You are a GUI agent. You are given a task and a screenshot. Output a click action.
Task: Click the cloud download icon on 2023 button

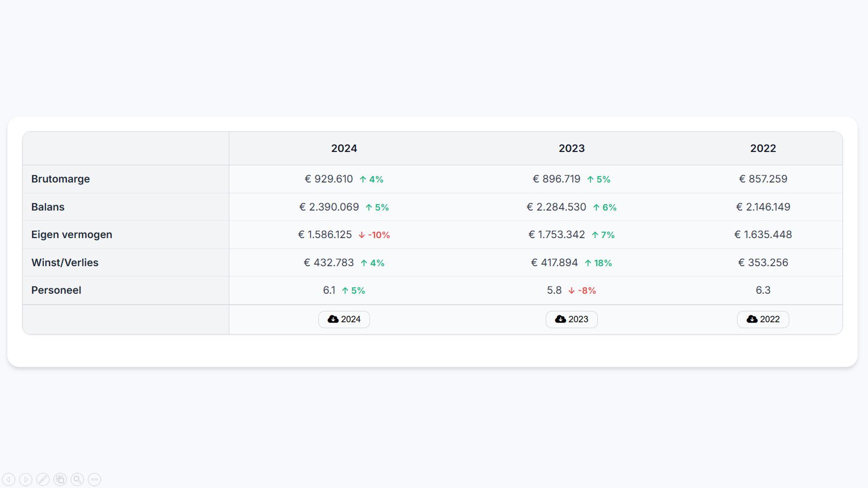561,319
